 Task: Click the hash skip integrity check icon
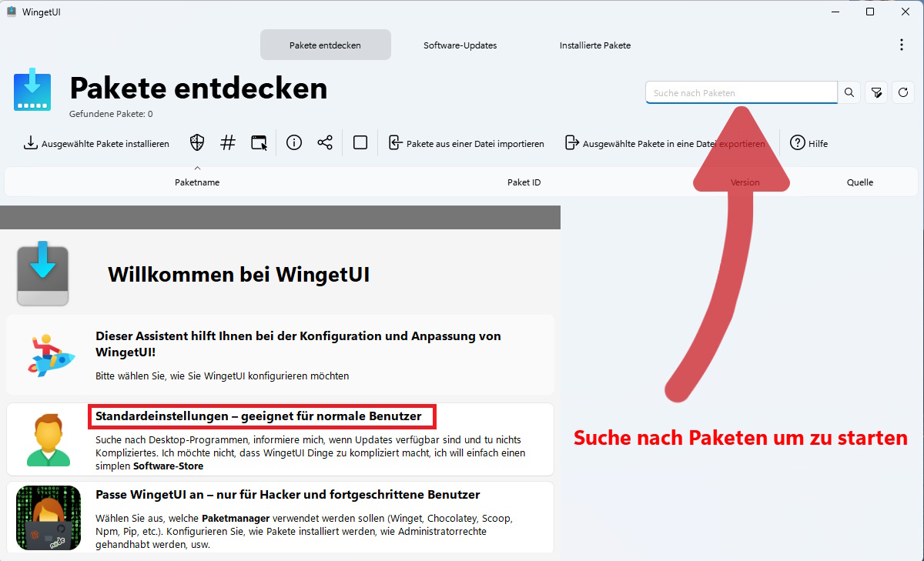click(228, 143)
